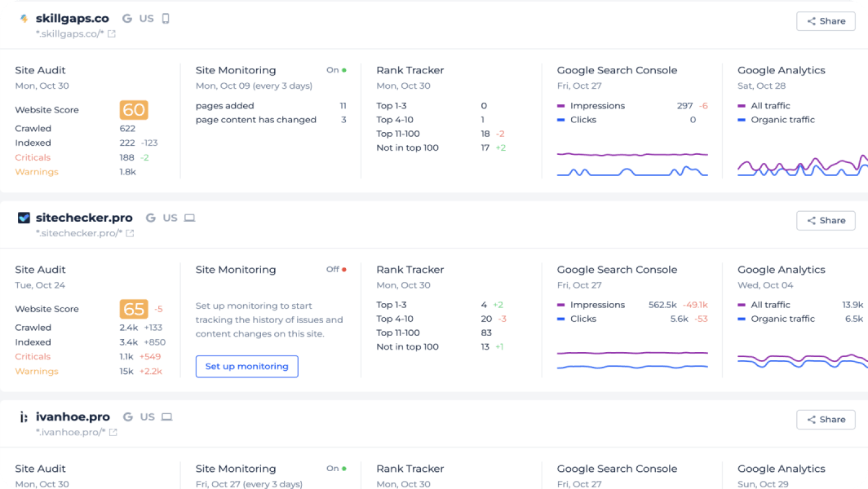Open Site Audit for skillgaps.co

[40, 70]
